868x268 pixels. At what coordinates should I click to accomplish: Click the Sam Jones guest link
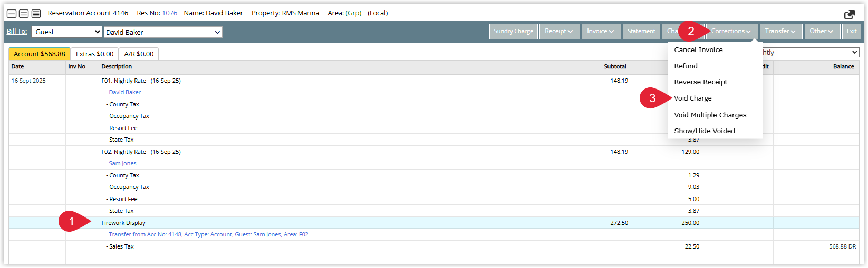click(122, 163)
